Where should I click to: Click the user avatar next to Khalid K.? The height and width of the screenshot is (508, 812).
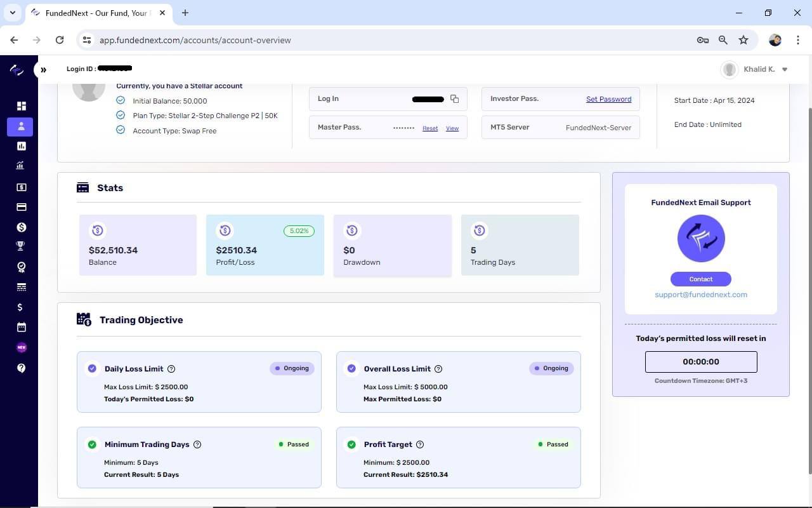(x=730, y=69)
